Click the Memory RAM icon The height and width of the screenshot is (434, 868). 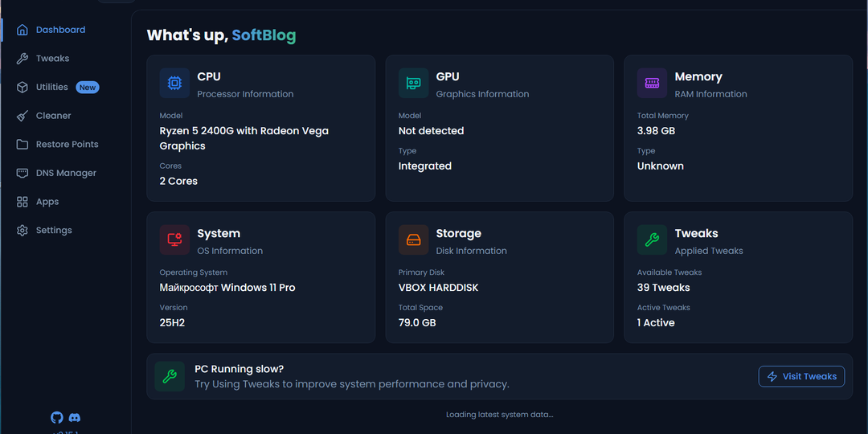pos(652,84)
